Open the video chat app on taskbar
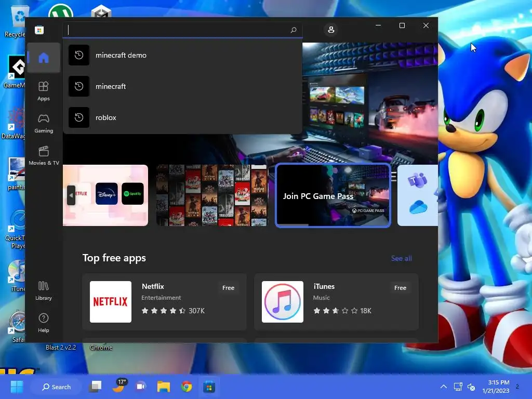The height and width of the screenshot is (399, 532). tap(141, 387)
